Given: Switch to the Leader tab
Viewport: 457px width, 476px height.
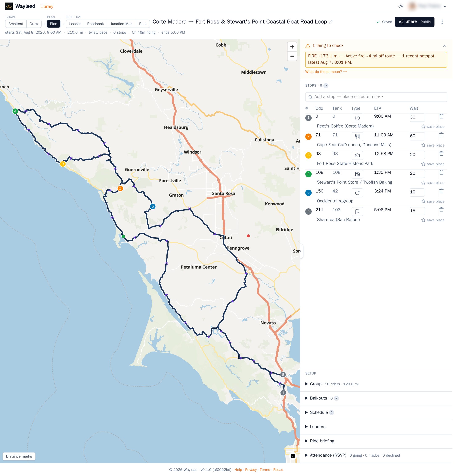Looking at the screenshot, I should point(75,24).
